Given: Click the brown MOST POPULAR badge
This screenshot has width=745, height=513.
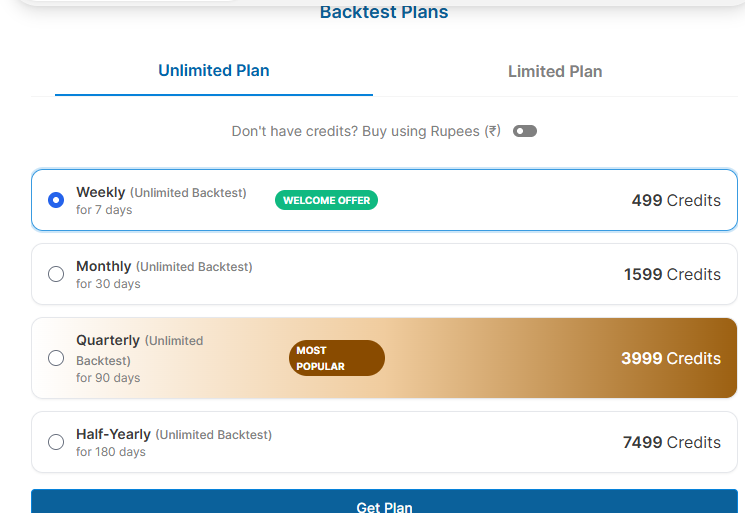Looking at the screenshot, I should click(x=336, y=358).
